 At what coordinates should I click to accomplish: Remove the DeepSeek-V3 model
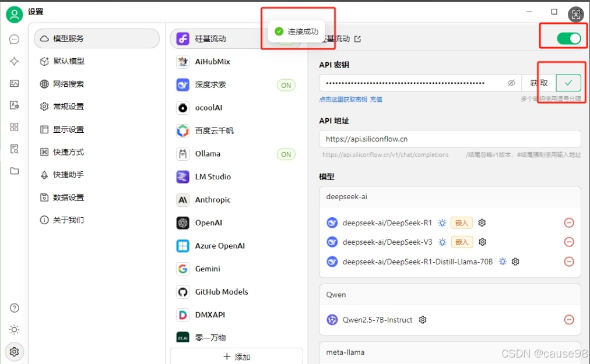[x=569, y=242]
